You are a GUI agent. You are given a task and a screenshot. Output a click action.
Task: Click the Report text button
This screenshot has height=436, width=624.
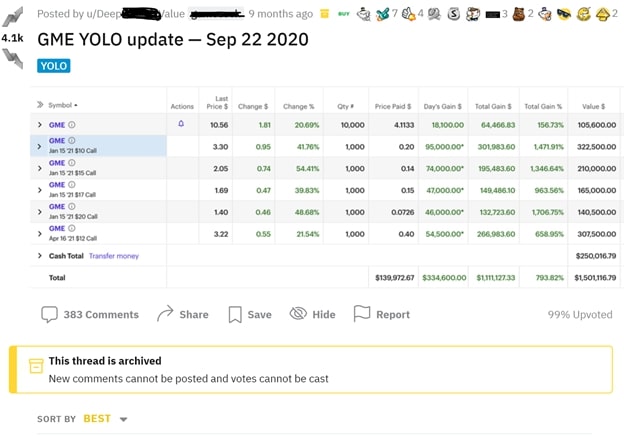(x=393, y=314)
